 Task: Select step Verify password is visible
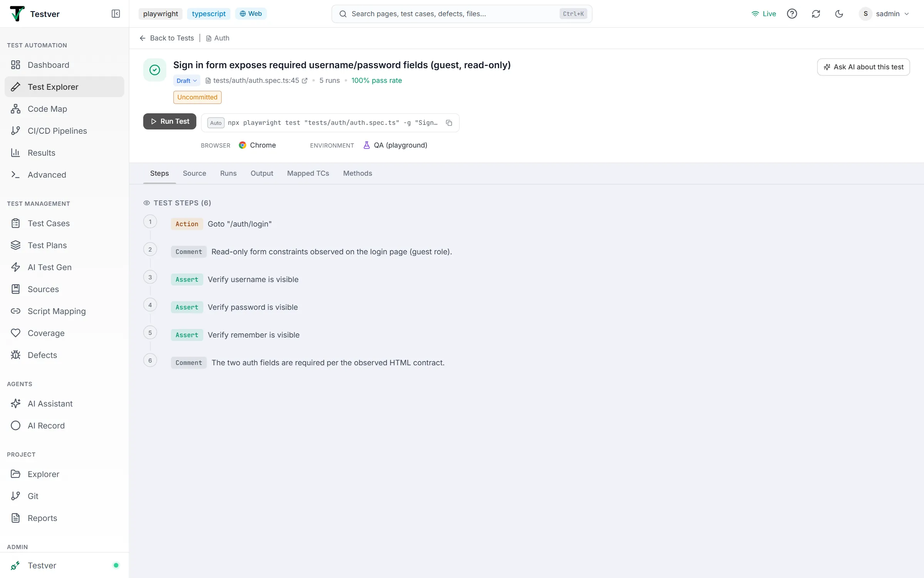[x=253, y=307]
